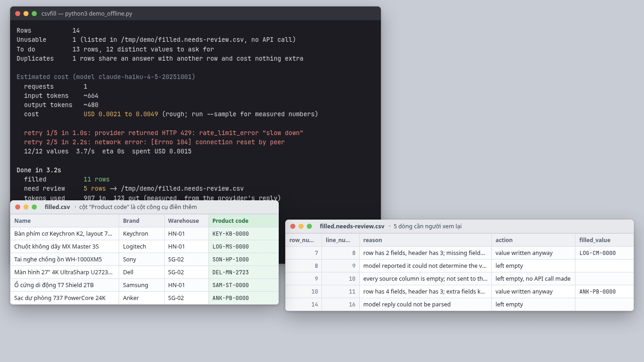Click the filled.needs-review.csv window title
Screen dimensions: 644x362
click(x=352, y=226)
